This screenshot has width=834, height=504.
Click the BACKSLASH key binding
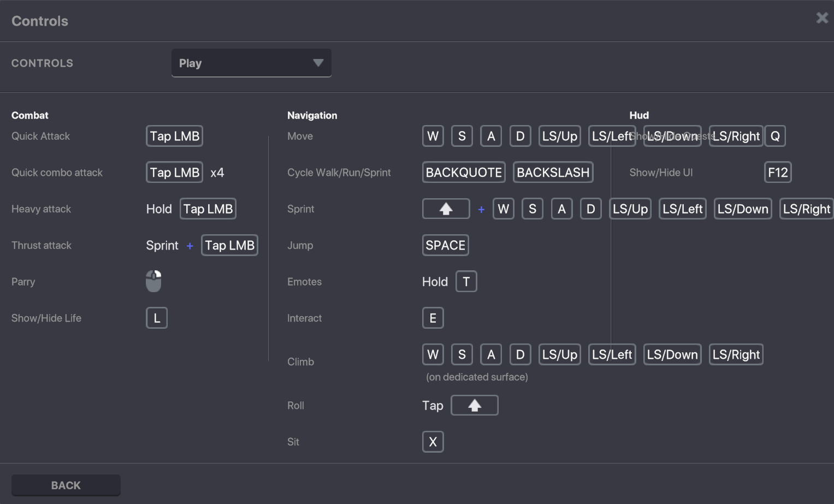tap(553, 173)
